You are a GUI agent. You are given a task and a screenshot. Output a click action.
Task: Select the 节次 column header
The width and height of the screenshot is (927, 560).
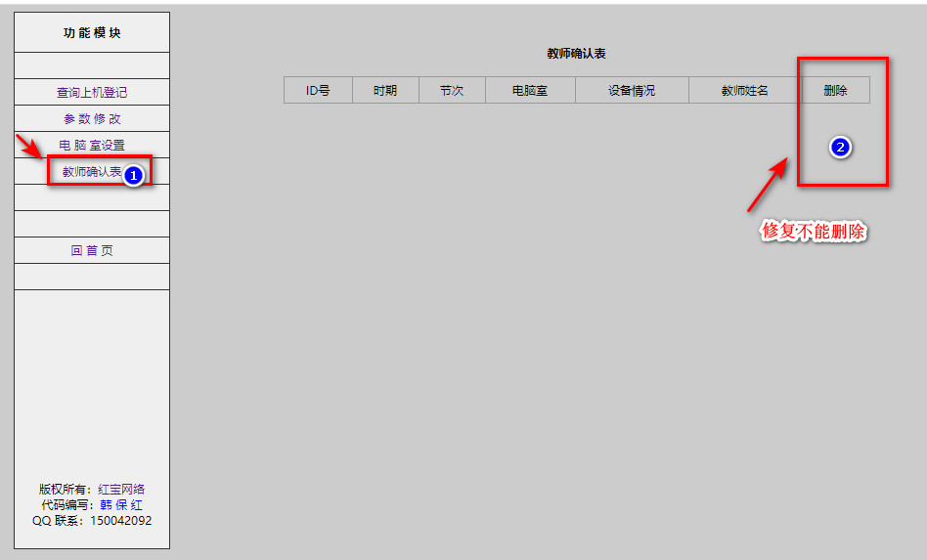click(452, 91)
